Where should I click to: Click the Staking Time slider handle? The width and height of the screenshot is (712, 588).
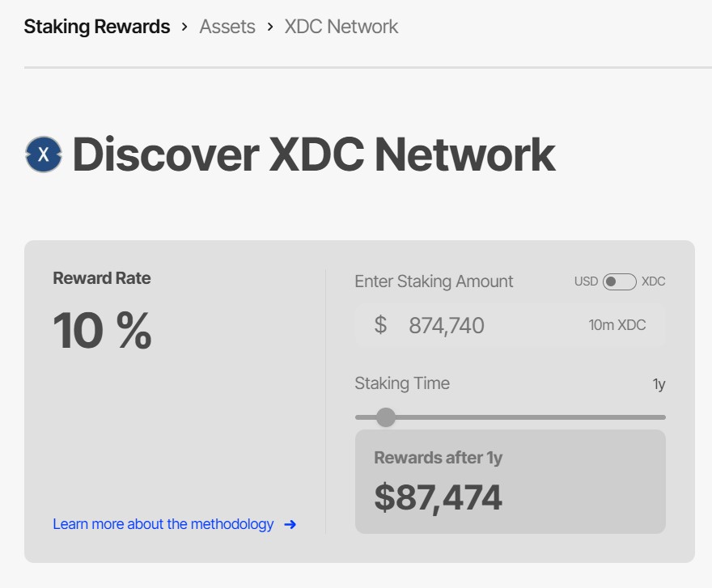386,417
